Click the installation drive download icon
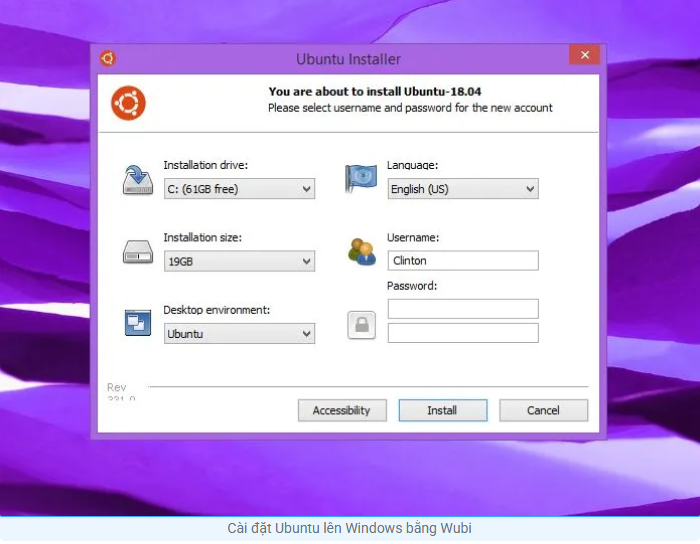Image resolution: width=700 pixels, height=544 pixels. click(138, 179)
